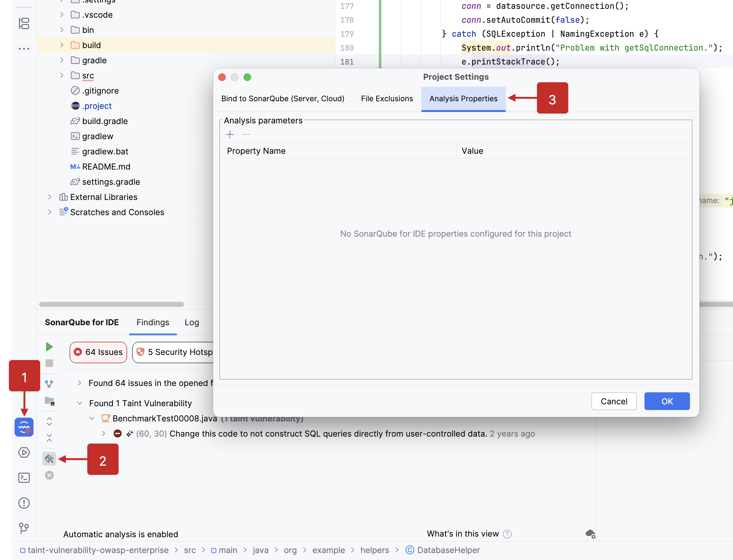Open the File Exclusions tab

click(386, 98)
